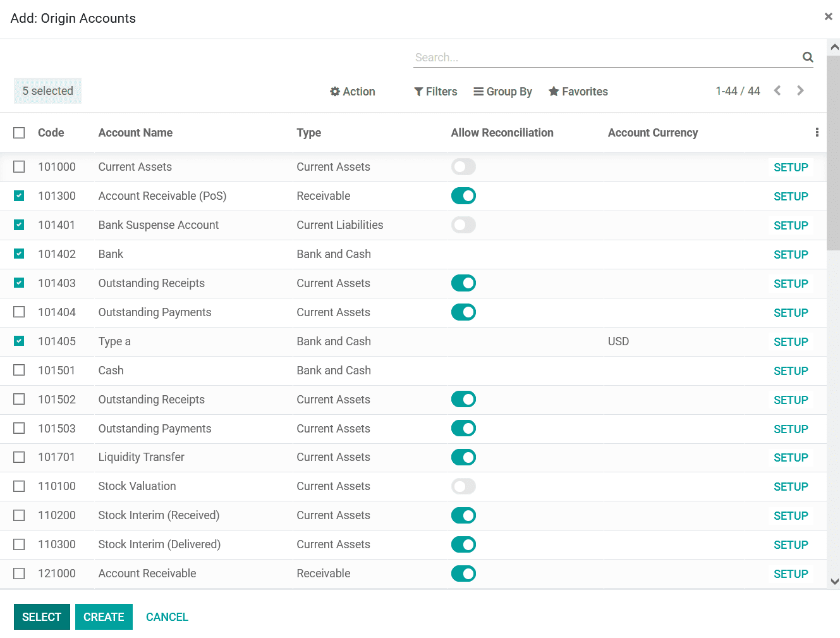Click the search magnifier icon
This screenshot has width=840, height=638.
tap(807, 57)
